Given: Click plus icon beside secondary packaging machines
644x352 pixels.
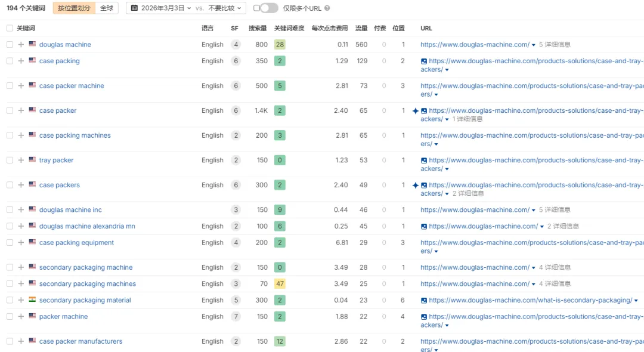Looking at the screenshot, I should [x=21, y=284].
